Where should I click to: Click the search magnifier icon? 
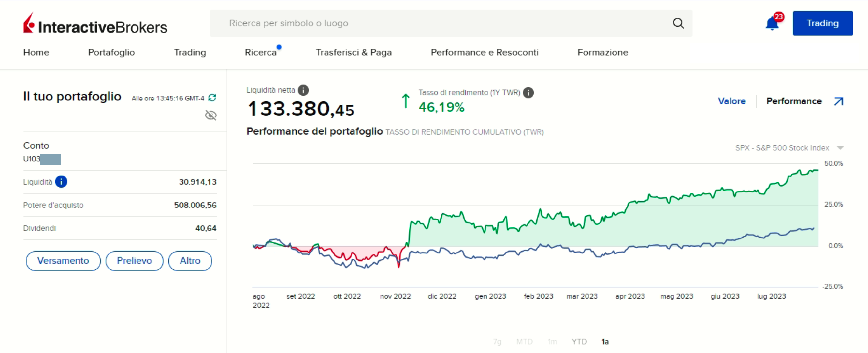coord(678,23)
